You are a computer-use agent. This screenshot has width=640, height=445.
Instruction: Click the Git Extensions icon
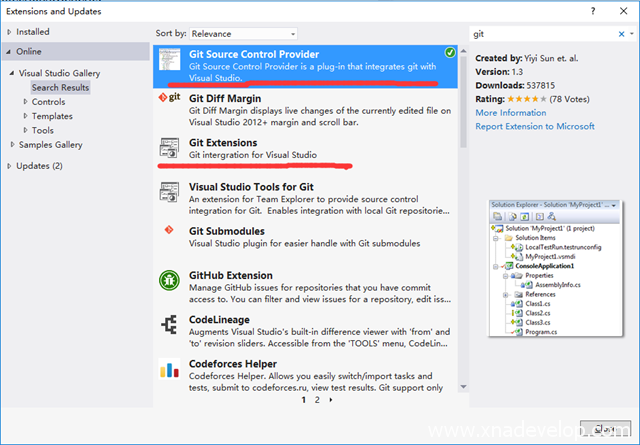tap(170, 149)
